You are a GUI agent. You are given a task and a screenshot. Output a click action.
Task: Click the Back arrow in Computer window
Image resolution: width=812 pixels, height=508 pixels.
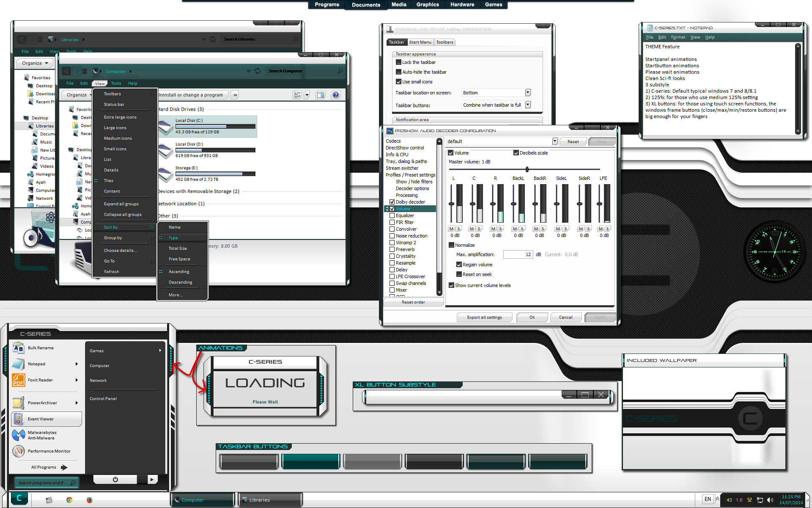point(66,71)
